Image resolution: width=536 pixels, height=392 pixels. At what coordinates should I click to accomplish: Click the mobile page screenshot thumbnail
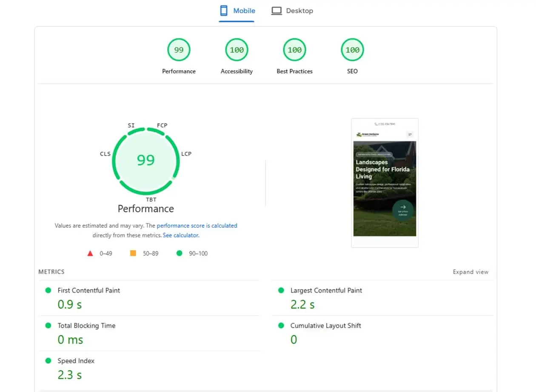385,182
